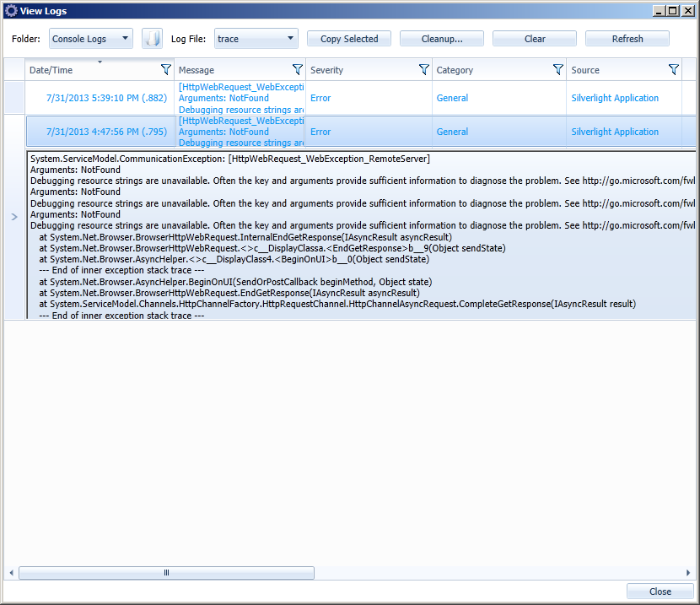Collapse the row details chevron
The image size is (700, 605).
point(13,217)
